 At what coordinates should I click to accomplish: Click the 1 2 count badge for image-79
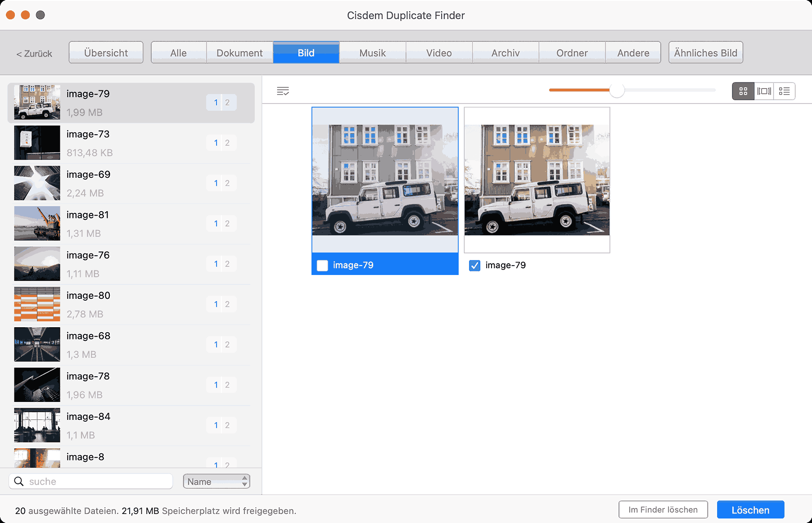tap(221, 103)
